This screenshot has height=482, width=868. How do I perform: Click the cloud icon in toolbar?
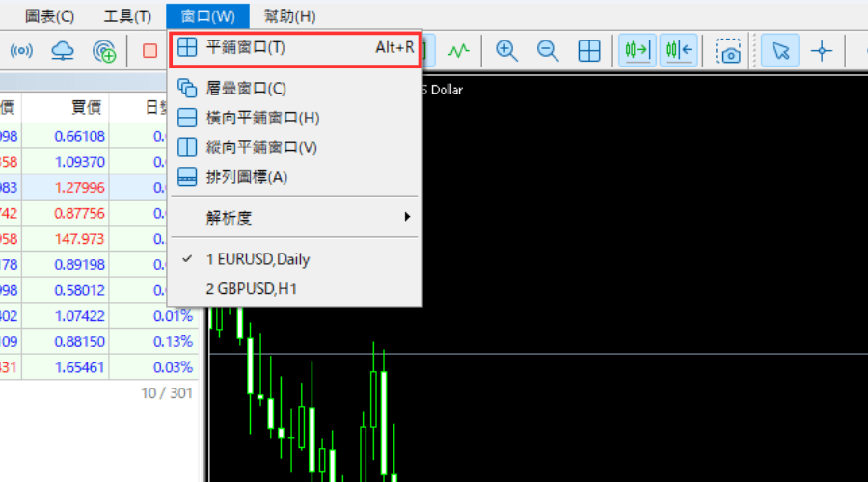tap(63, 50)
